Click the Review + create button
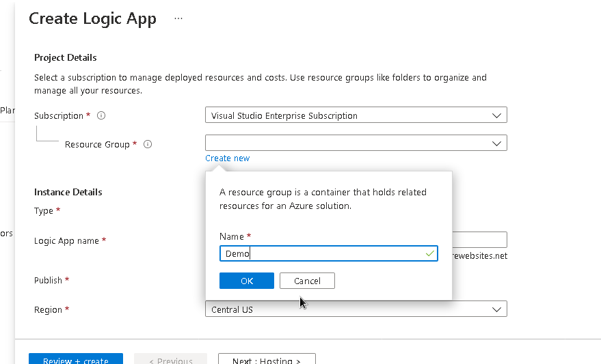 76,359
